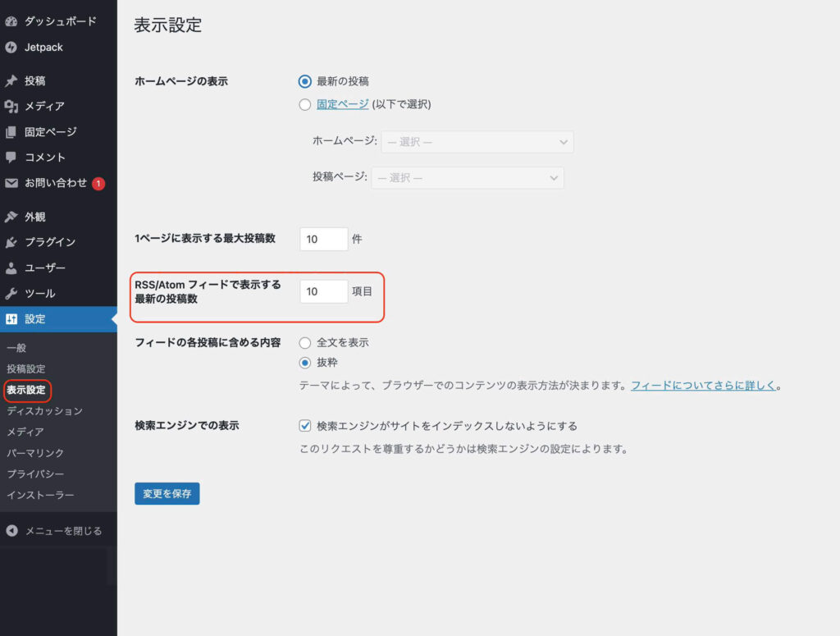Uncheck the search engine indexing checkbox
The height and width of the screenshot is (636, 840).
[305, 426]
